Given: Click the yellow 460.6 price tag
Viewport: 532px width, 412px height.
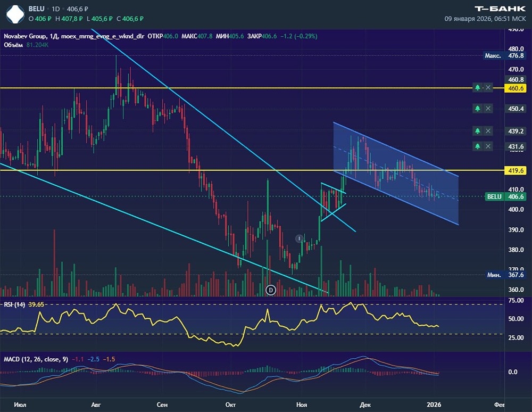Looking at the screenshot, I should click(x=516, y=88).
